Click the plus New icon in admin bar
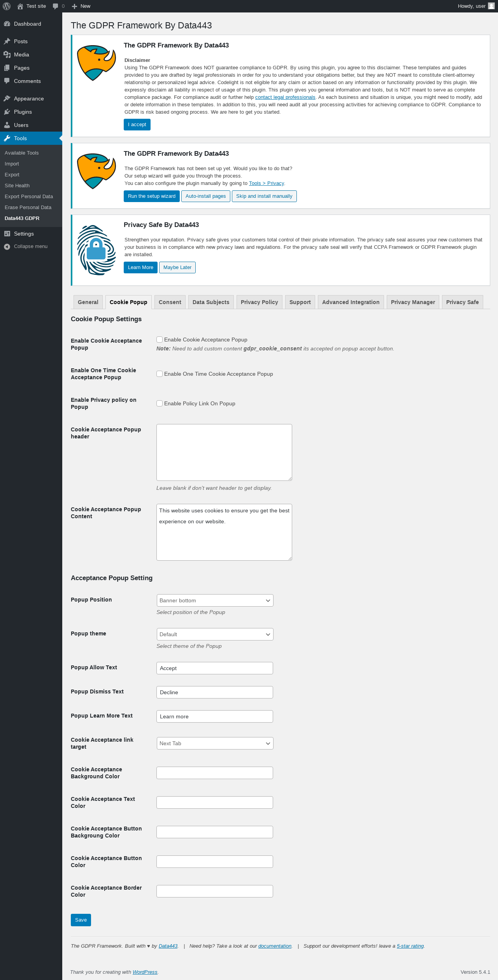The width and height of the screenshot is (498, 980). click(x=75, y=6)
